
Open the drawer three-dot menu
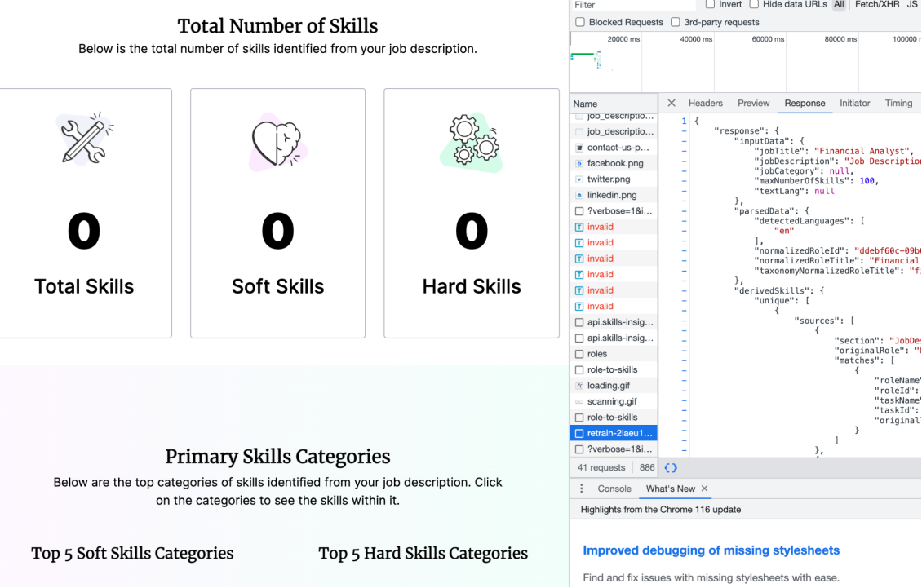(582, 489)
